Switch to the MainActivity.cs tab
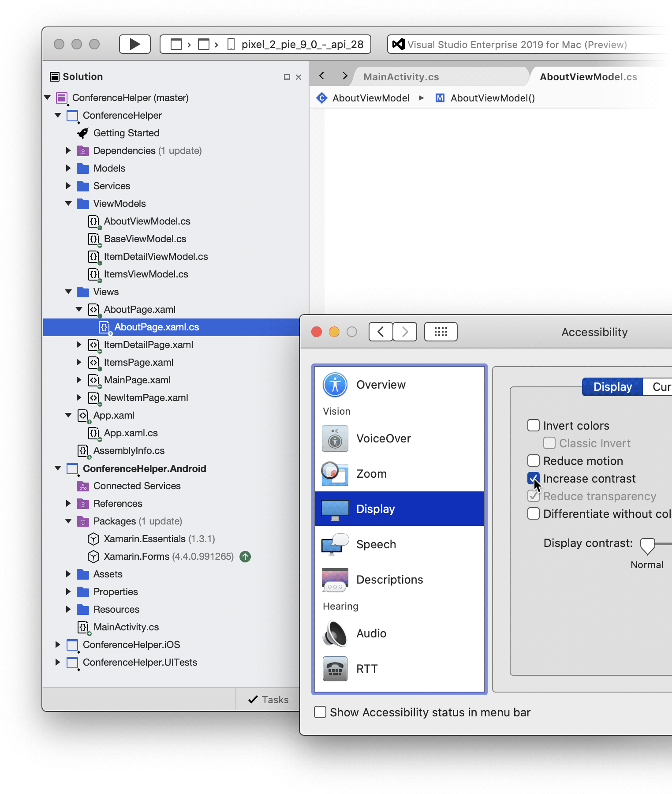672x794 pixels. (x=401, y=77)
